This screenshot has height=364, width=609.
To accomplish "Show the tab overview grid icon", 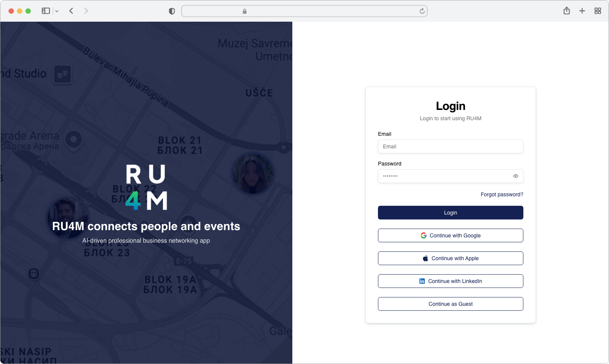I will 598,11.
